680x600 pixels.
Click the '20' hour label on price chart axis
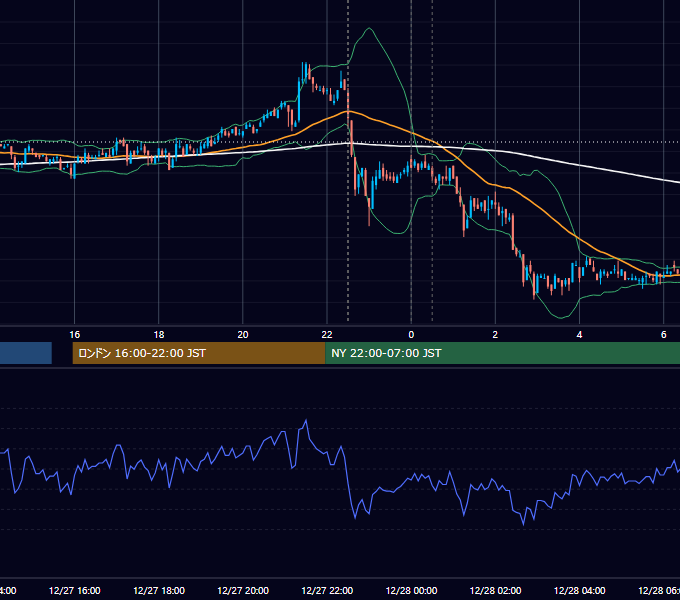pyautogui.click(x=243, y=334)
